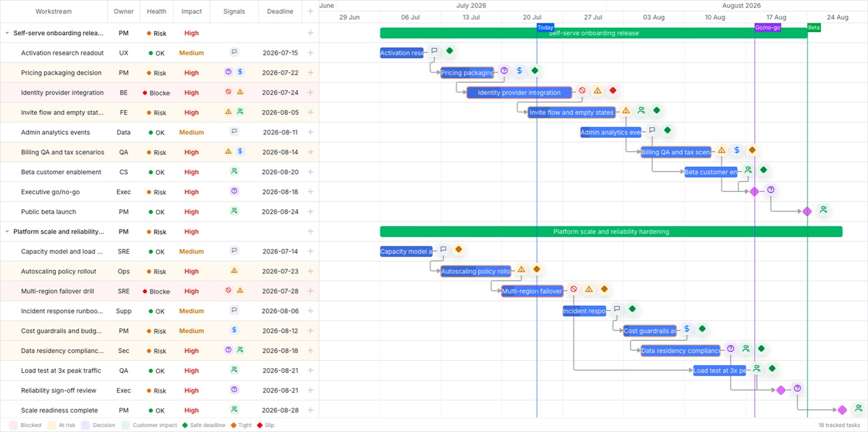Image resolution: width=868 pixels, height=432 pixels.
Task: Click the plus icon on Activation research readout row
Action: [x=310, y=53]
